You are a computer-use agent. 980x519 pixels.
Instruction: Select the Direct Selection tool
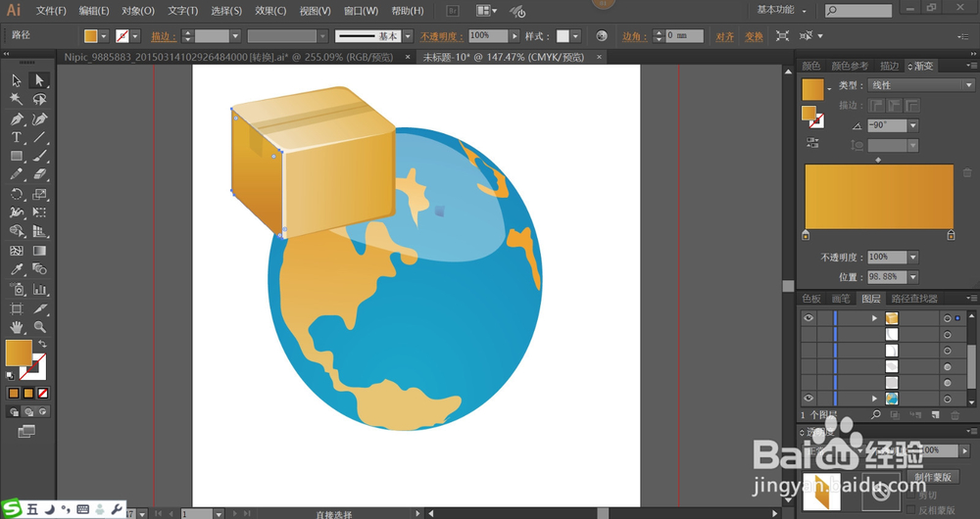click(x=39, y=80)
